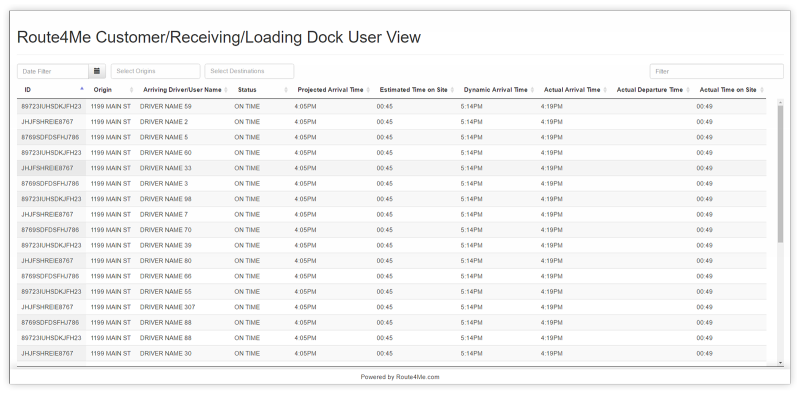The width and height of the screenshot is (800, 394).
Task: Toggle the ID column sort arrow
Action: point(82,89)
